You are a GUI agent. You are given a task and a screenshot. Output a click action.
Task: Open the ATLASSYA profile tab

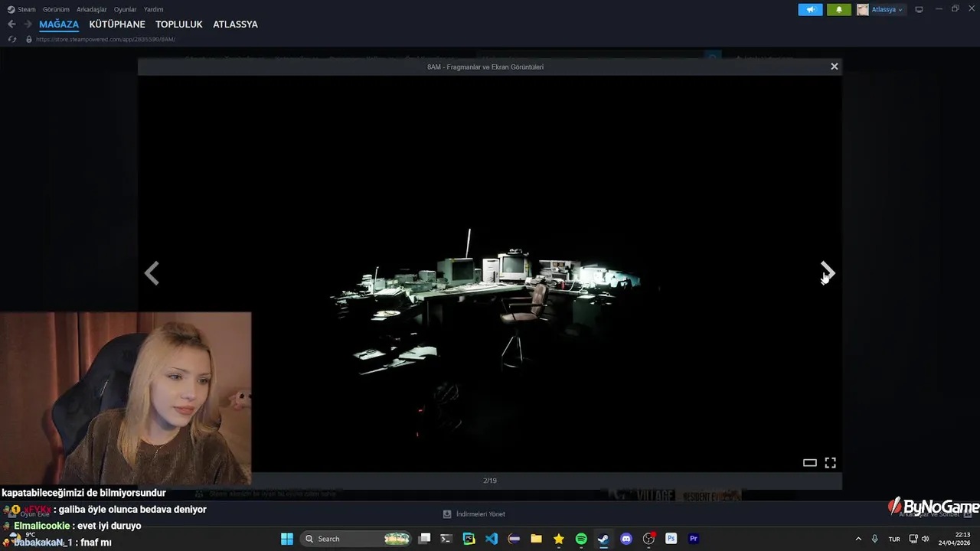click(235, 24)
